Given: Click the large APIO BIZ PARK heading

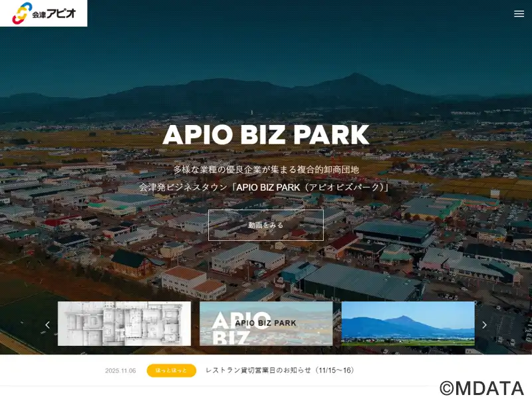Looking at the screenshot, I should tap(265, 135).
